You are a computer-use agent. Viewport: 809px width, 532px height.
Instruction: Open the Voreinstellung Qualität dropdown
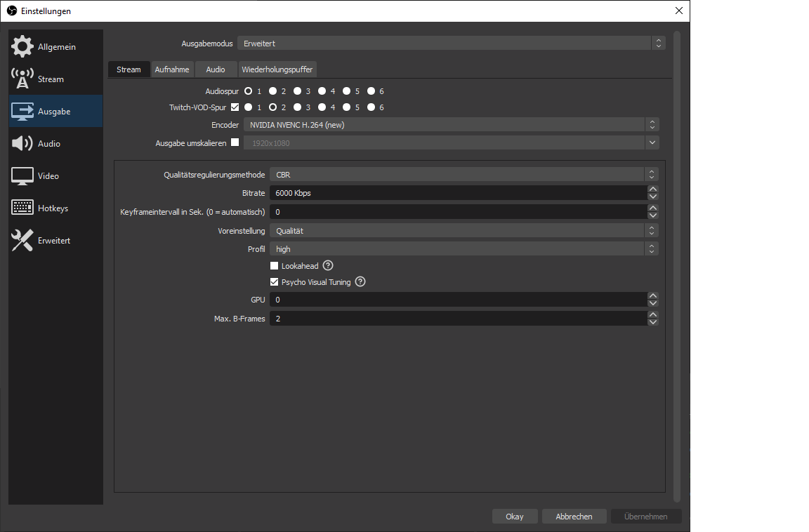(463, 230)
